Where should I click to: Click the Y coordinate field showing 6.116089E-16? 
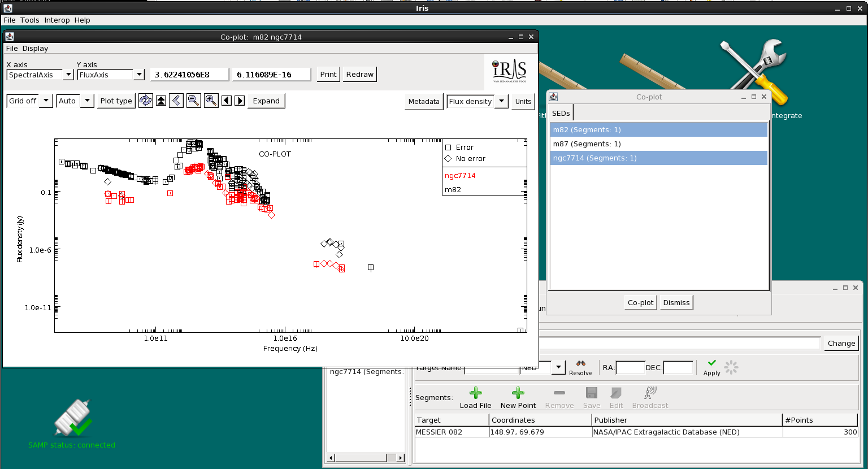coord(272,74)
